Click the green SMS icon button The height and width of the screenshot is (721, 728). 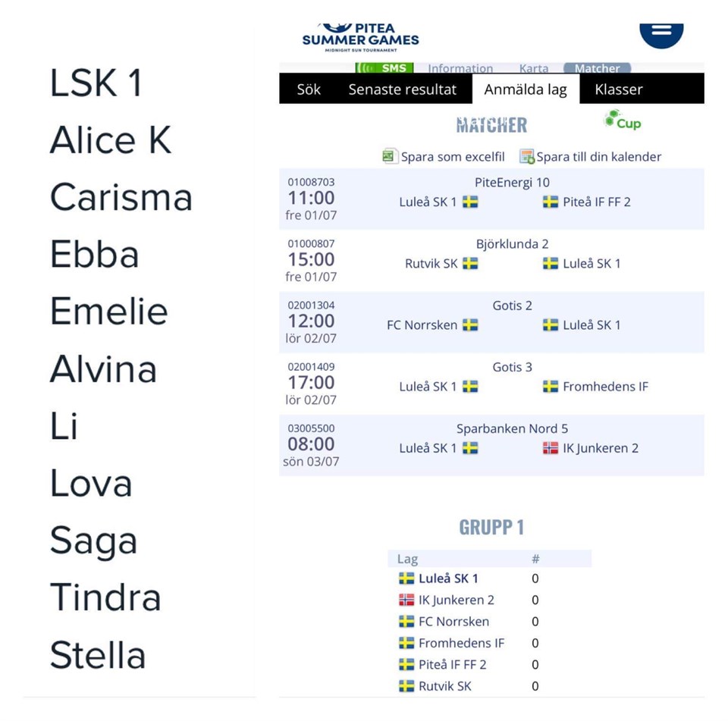pos(384,67)
